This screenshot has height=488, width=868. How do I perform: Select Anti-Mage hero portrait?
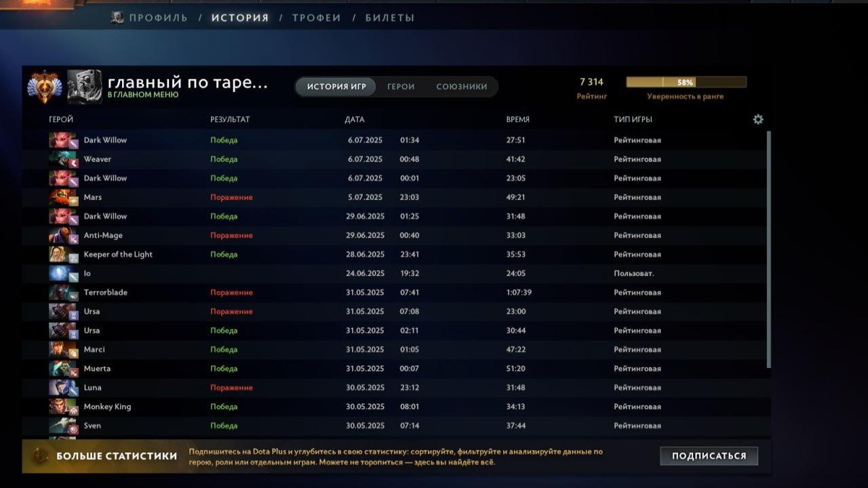coord(64,235)
